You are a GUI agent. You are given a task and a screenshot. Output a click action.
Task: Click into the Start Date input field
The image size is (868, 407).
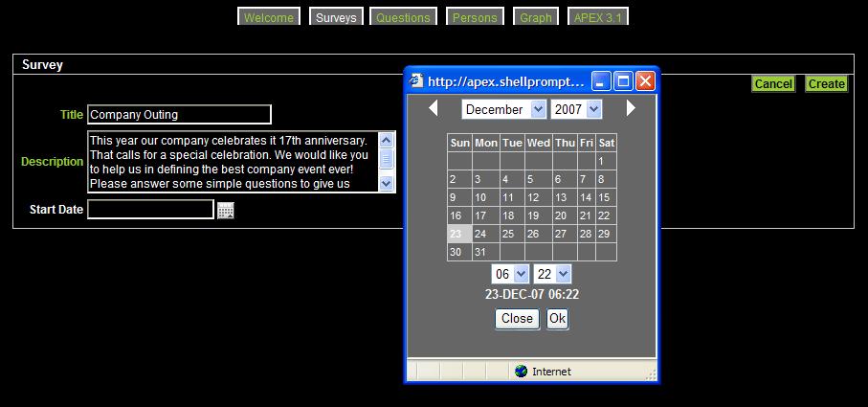coord(150,210)
